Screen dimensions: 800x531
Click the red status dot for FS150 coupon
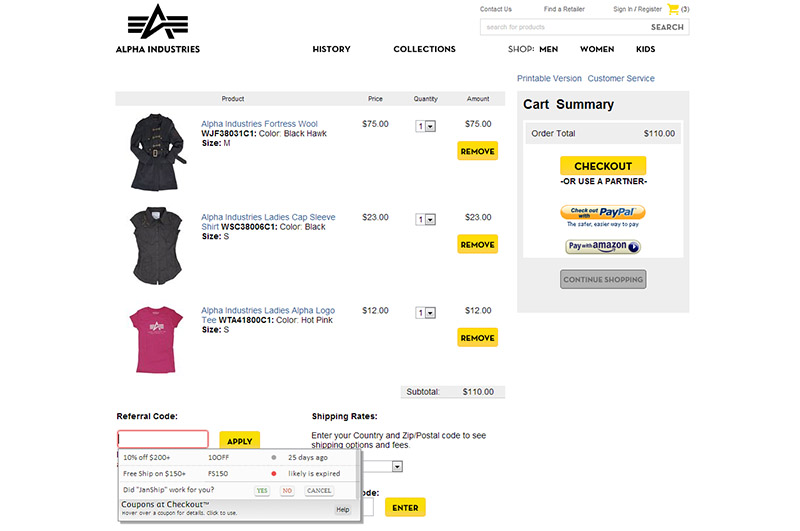tap(274, 474)
